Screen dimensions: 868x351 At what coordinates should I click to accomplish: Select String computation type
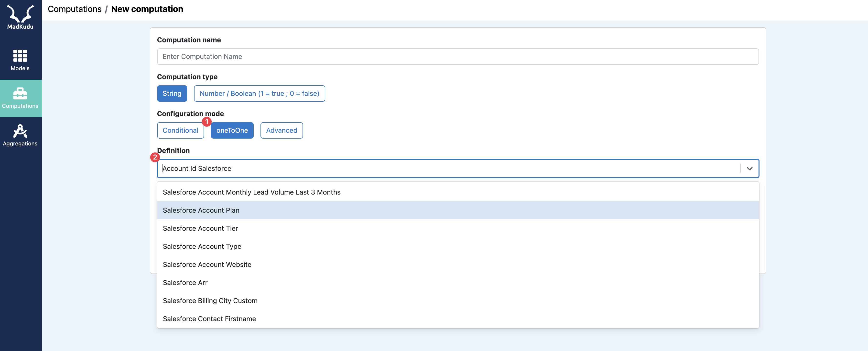coord(172,93)
